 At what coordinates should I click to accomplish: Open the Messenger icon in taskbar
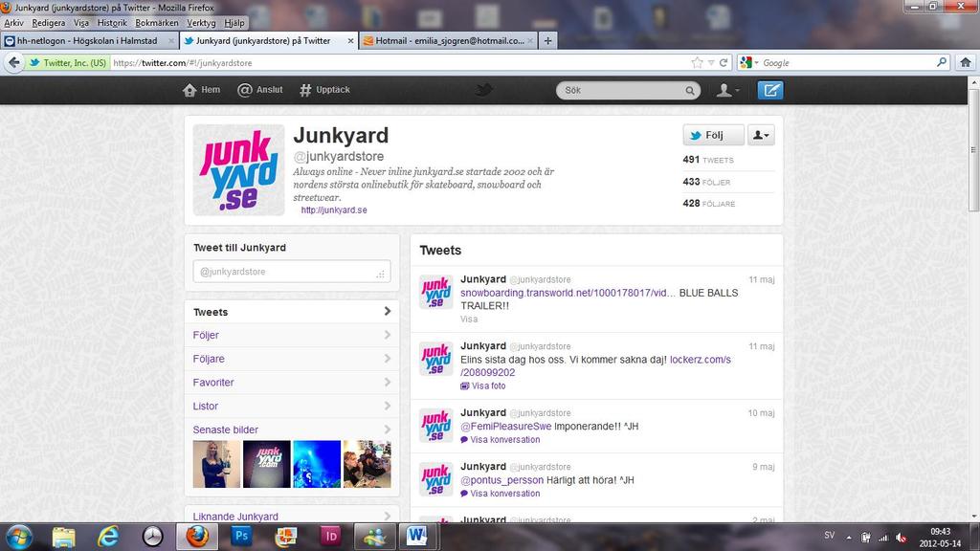(374, 537)
